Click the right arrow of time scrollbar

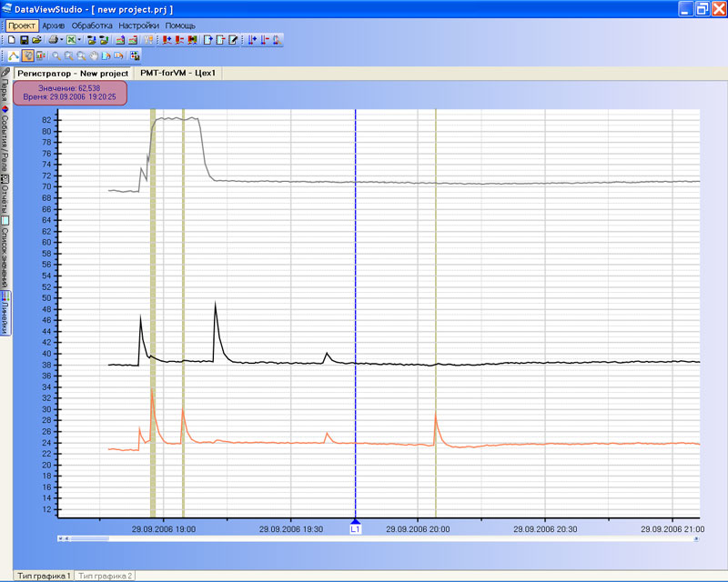696,539
